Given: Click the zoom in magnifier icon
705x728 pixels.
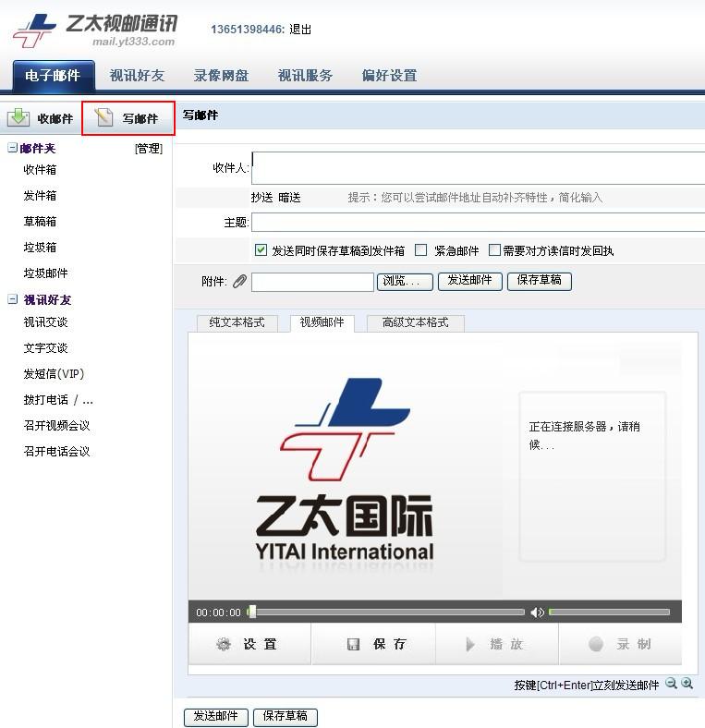Looking at the screenshot, I should [687, 684].
